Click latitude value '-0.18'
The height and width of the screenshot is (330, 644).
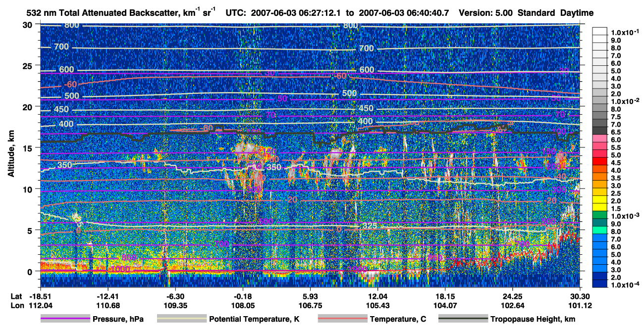[x=243, y=296]
